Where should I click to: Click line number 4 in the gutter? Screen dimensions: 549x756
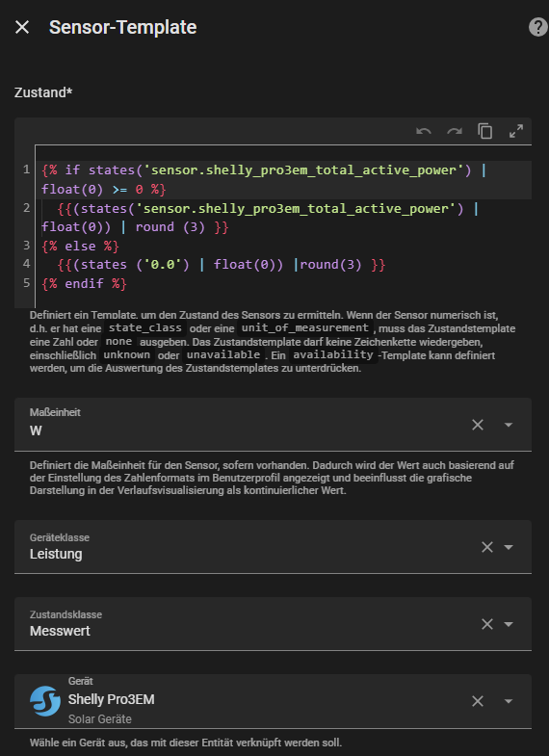(x=27, y=264)
